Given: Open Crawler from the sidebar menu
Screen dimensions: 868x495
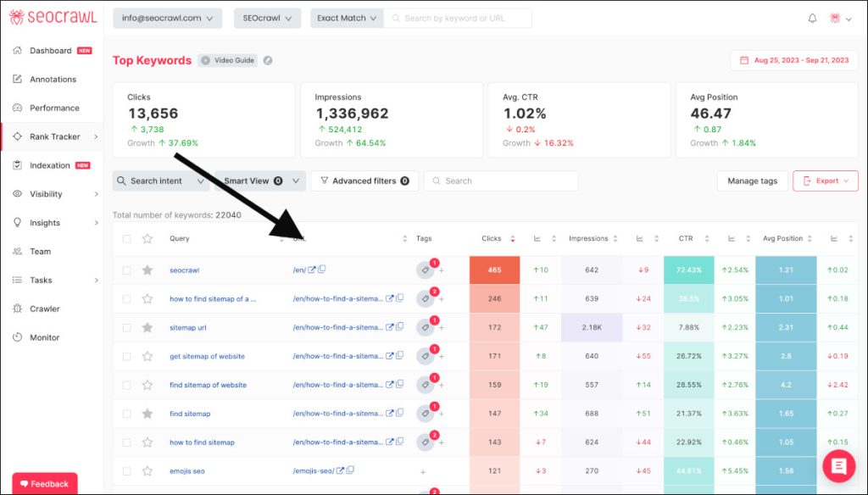Looking at the screenshot, I should click(x=45, y=309).
